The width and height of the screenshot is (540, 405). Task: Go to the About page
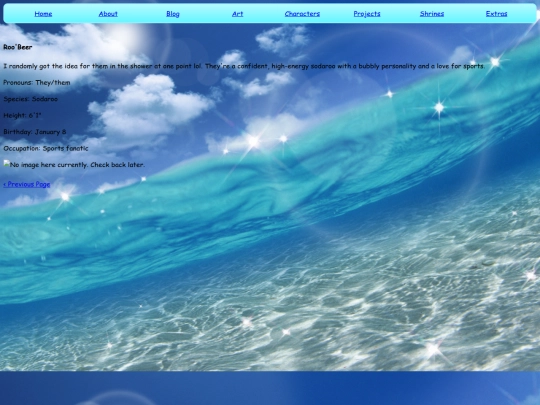[x=108, y=14]
